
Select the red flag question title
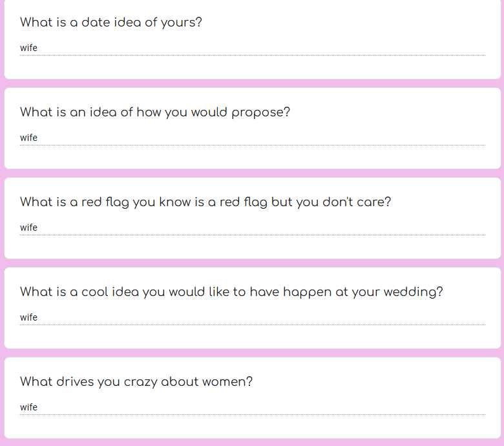pos(205,202)
